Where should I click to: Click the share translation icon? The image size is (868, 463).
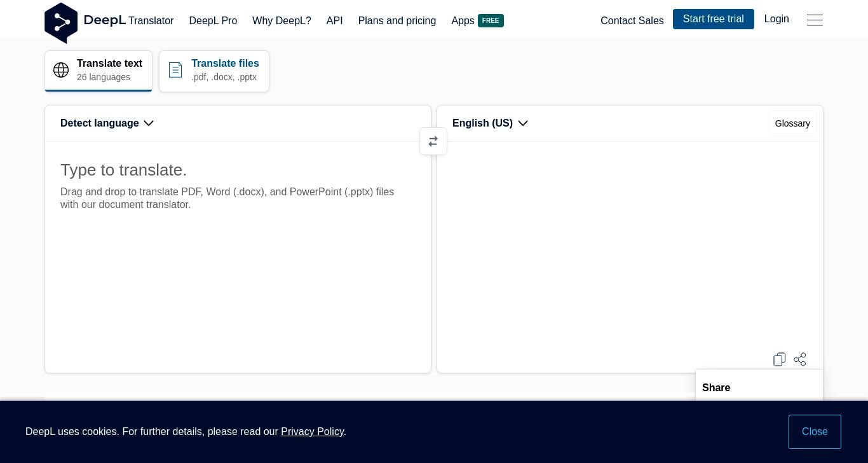800,359
